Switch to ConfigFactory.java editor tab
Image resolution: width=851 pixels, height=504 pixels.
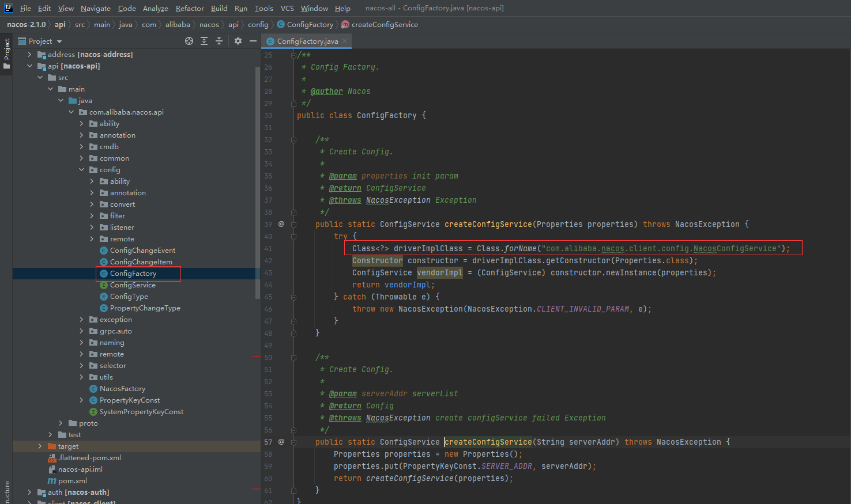click(307, 41)
